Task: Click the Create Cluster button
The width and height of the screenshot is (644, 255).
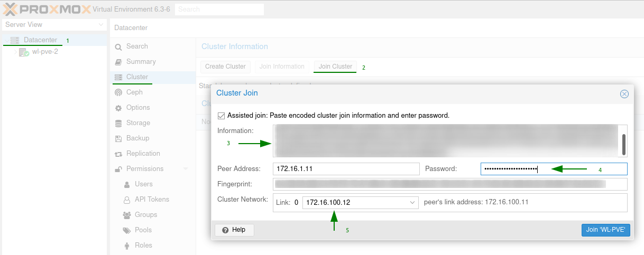Action: tap(225, 67)
